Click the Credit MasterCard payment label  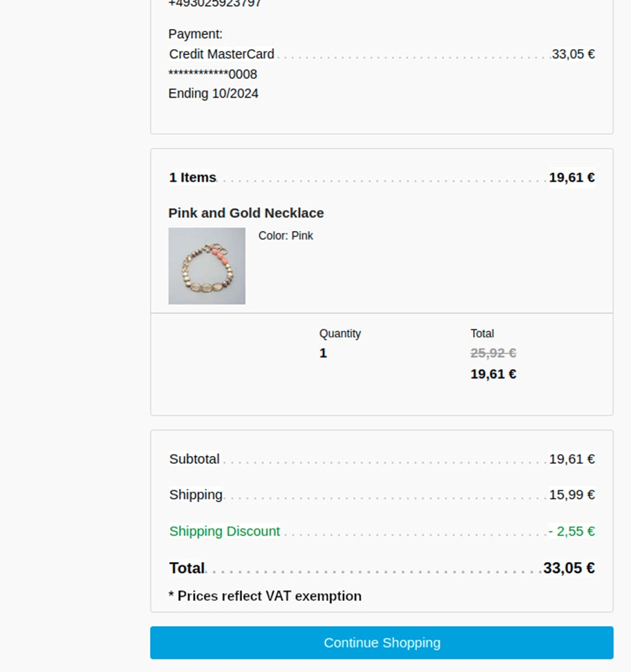[x=221, y=54]
